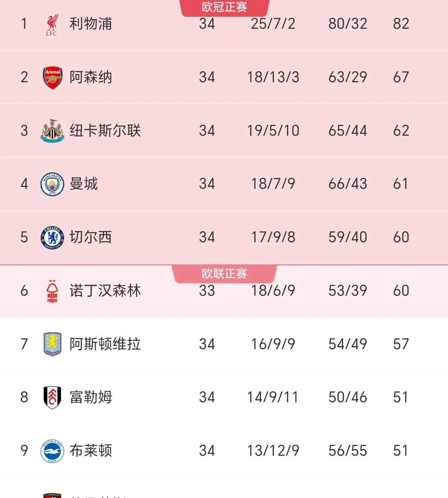Open team page for 纽卡斯尔联

click(105, 131)
